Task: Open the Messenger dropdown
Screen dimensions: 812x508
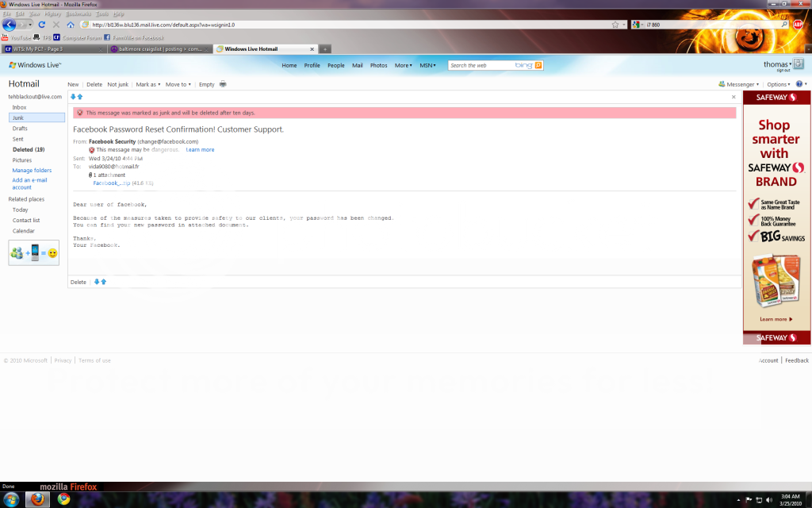Action: [x=740, y=84]
